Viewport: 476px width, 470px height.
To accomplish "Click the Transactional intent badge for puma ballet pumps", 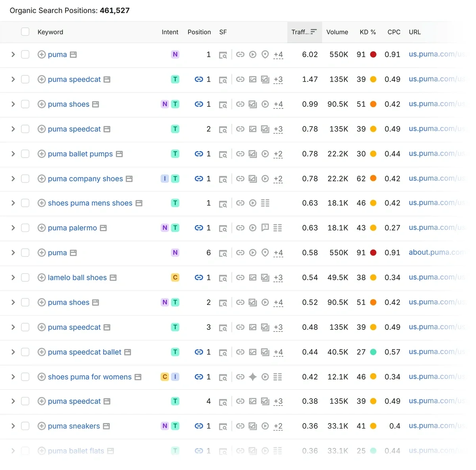I will tap(175, 154).
